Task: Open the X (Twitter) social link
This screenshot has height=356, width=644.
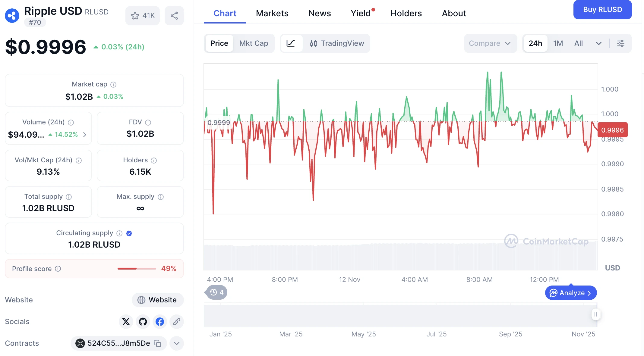Action: (x=126, y=322)
